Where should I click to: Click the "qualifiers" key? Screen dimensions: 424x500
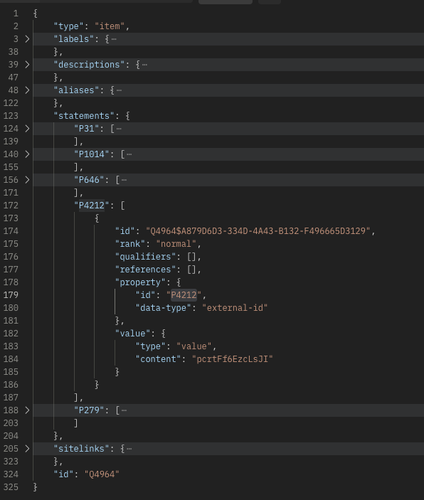pos(145,257)
